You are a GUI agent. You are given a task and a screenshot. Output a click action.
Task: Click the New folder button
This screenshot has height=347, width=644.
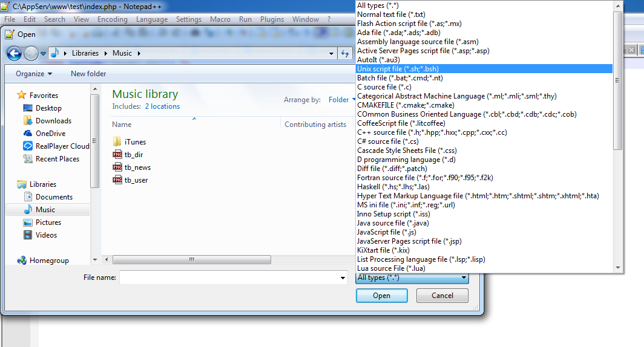coord(88,74)
